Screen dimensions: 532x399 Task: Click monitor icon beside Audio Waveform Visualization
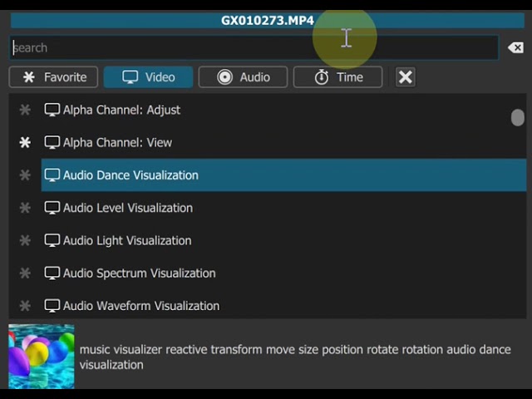coord(52,306)
